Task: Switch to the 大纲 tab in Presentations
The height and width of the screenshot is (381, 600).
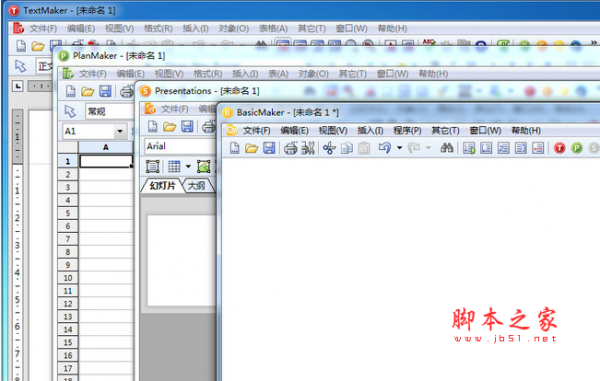Action: coord(197,186)
